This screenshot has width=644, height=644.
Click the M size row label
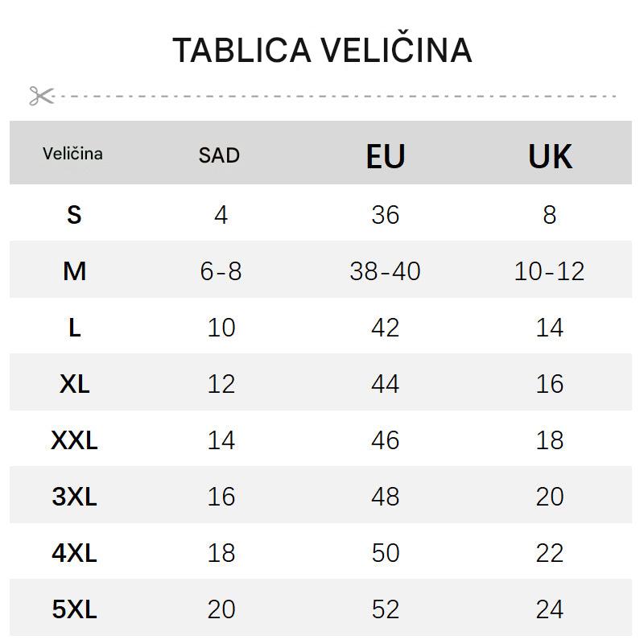[74, 271]
